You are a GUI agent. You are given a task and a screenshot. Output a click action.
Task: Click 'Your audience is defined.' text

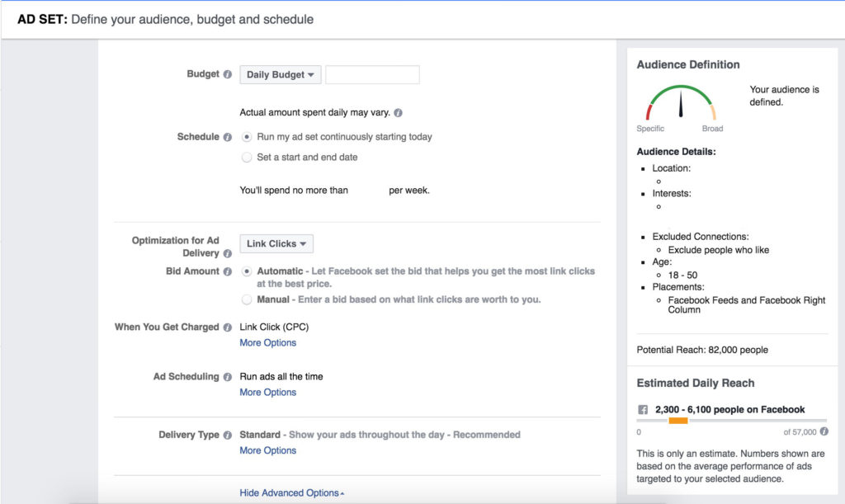tap(784, 96)
